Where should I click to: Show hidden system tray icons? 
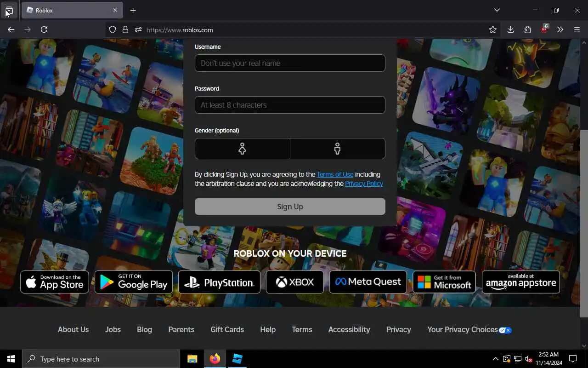[495, 359]
